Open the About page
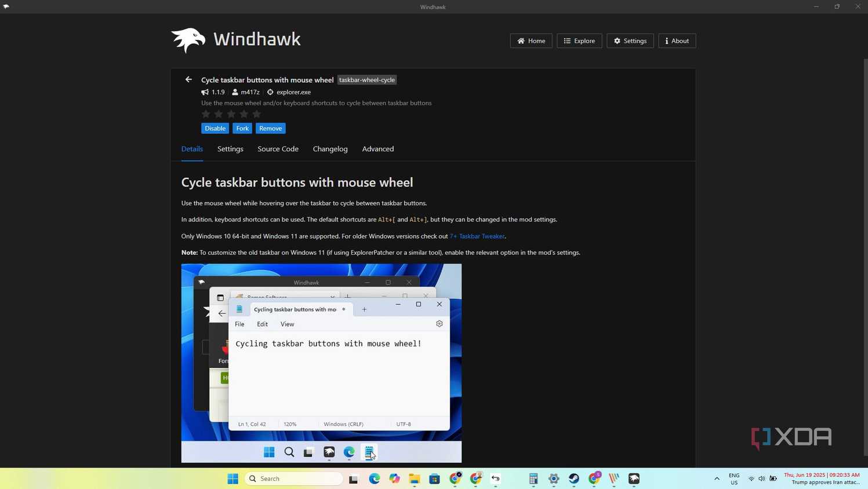Screen dimensions: 868x489 point(677,41)
